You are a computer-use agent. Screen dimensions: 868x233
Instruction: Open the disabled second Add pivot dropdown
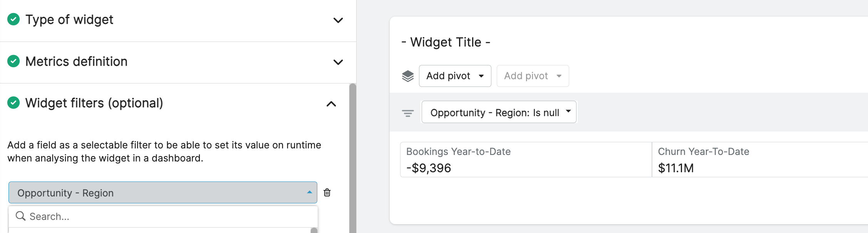tap(533, 76)
